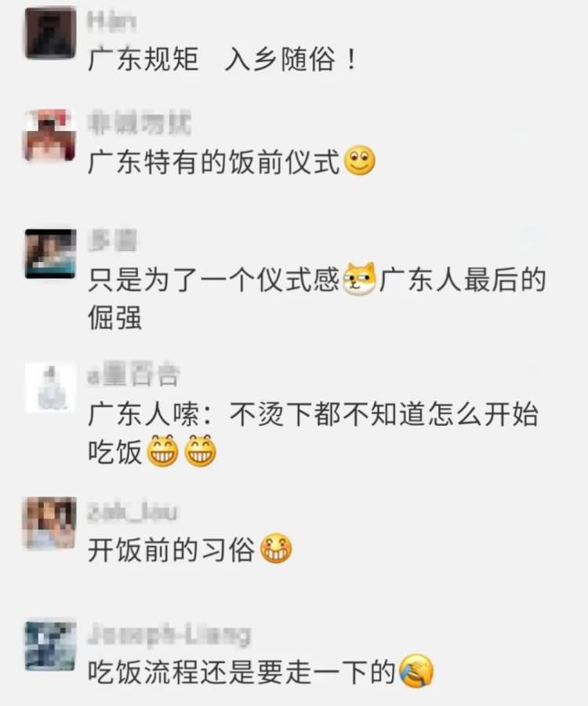
Task: Tap the second grinning emoji after 吃饭
Action: tap(201, 450)
